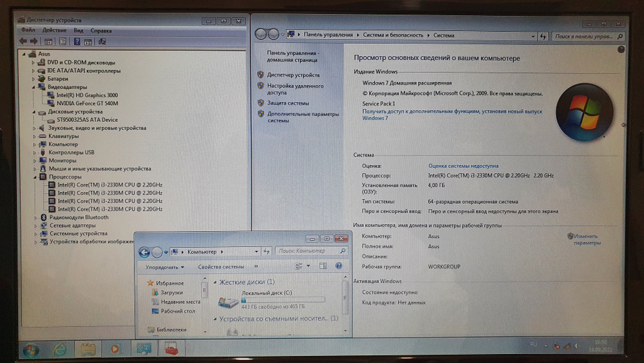
Task: Open Рабочий стол in favorites pane
Action: (178, 311)
